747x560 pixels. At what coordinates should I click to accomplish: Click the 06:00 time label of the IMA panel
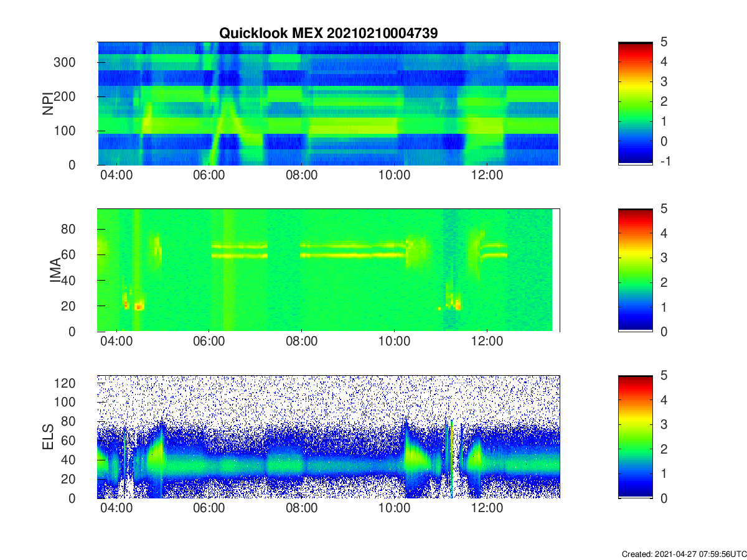coord(209,342)
